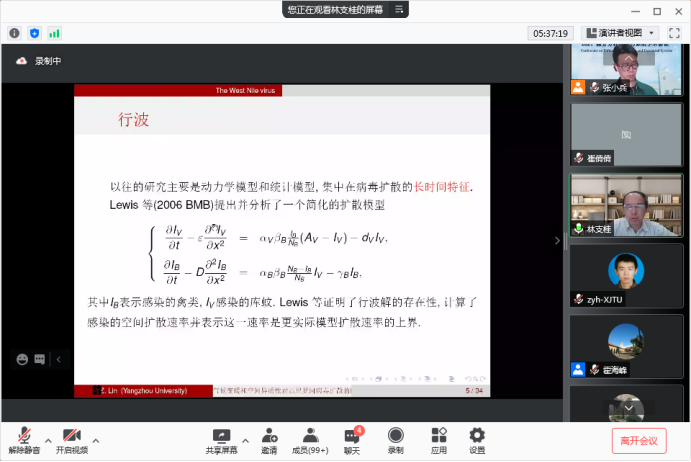Check the green network signal icon

point(53,33)
